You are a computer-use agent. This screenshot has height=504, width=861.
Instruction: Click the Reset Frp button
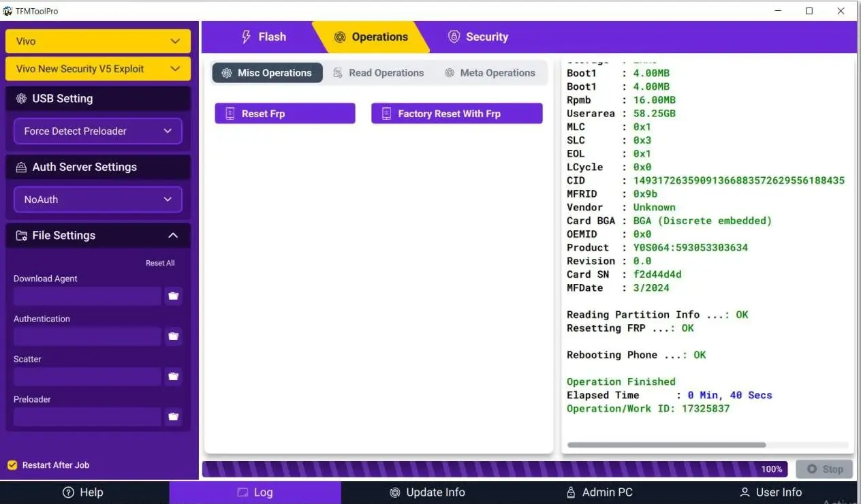coord(285,114)
